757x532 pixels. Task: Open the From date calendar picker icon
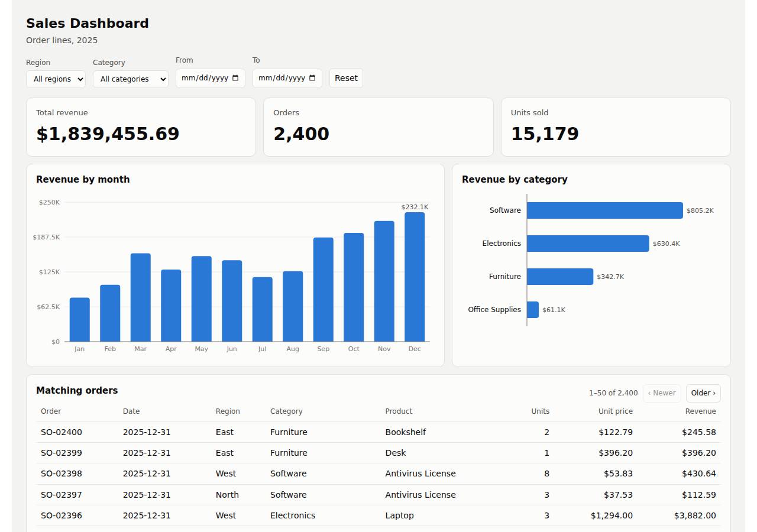(x=235, y=78)
